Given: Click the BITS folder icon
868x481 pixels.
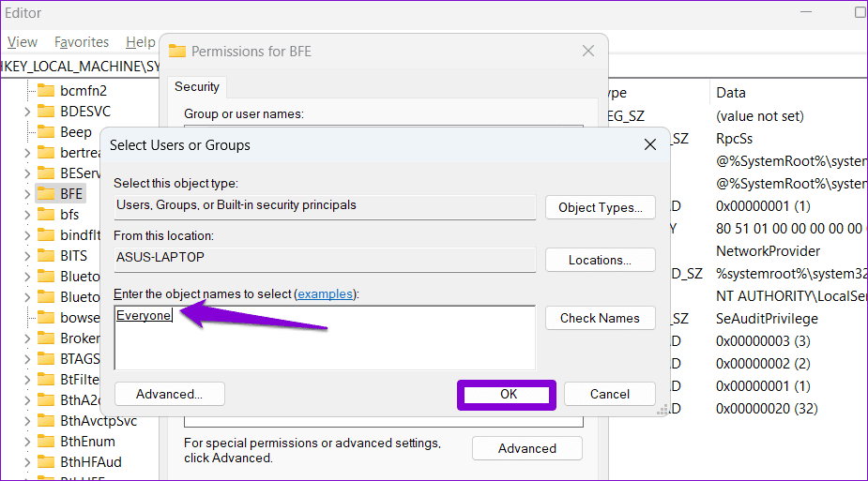Looking at the screenshot, I should pyautogui.click(x=46, y=255).
